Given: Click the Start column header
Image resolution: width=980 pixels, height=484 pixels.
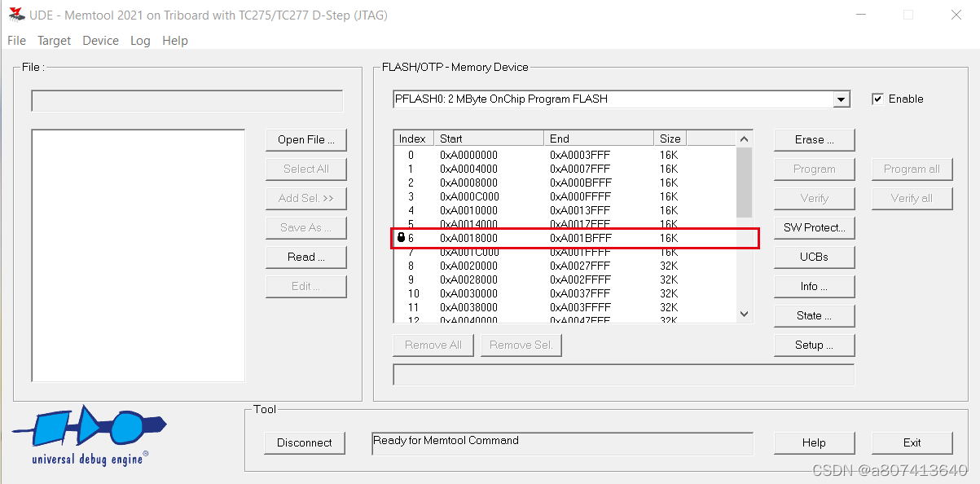Looking at the screenshot, I should click(x=489, y=139).
